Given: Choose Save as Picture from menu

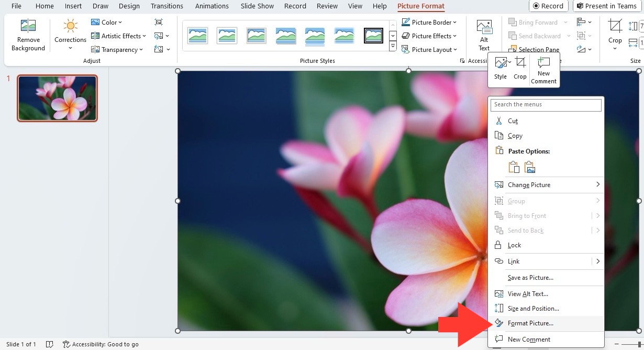Looking at the screenshot, I should [x=546, y=278].
